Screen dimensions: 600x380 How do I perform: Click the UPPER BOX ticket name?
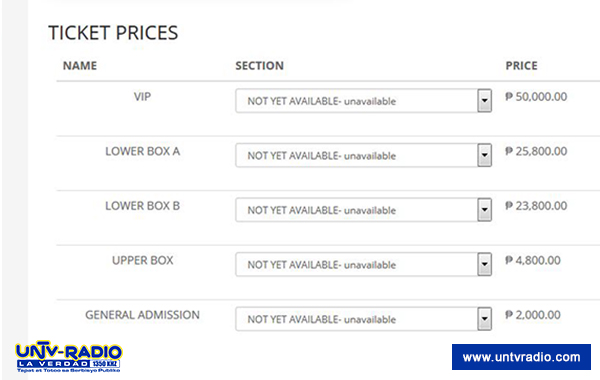[143, 261]
